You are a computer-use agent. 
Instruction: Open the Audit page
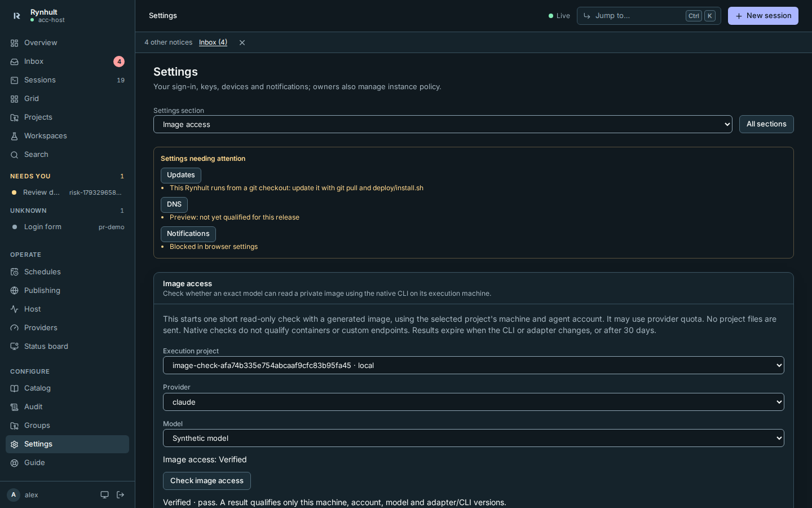(x=67, y=407)
